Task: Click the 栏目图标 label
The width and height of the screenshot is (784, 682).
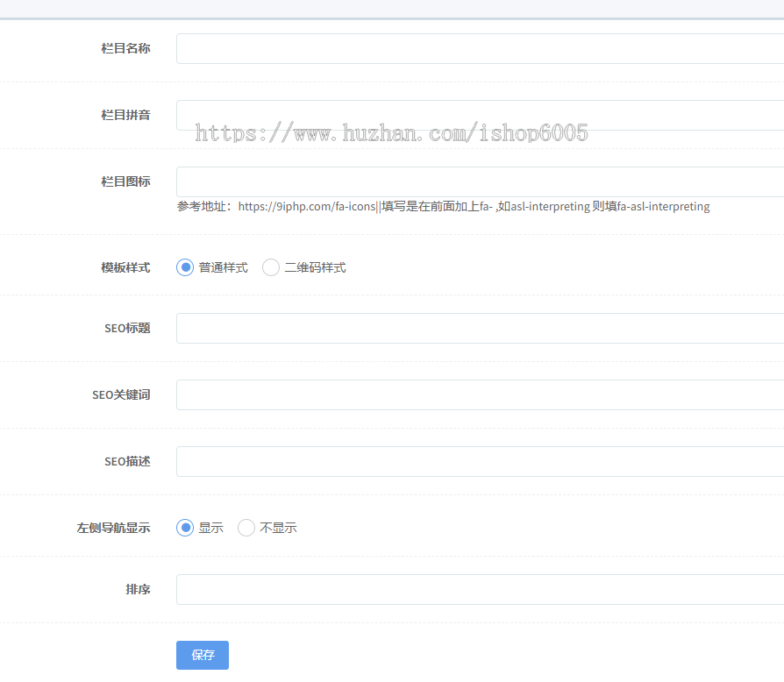Action: [x=125, y=181]
